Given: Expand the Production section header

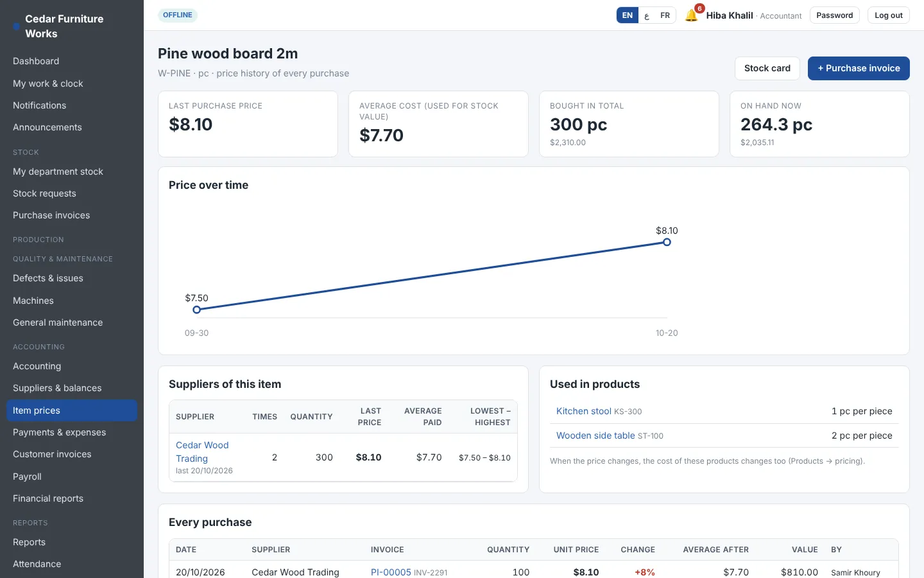Looking at the screenshot, I should click(38, 240).
